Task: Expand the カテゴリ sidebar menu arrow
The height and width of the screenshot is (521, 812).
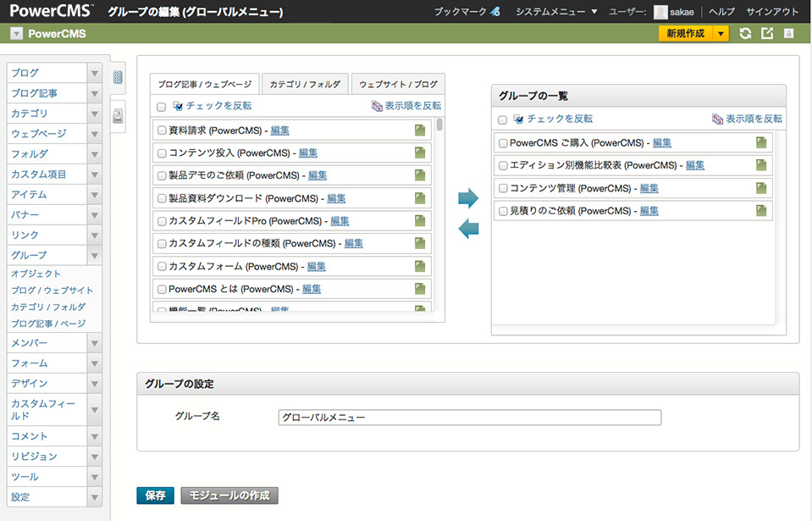Action: click(94, 114)
